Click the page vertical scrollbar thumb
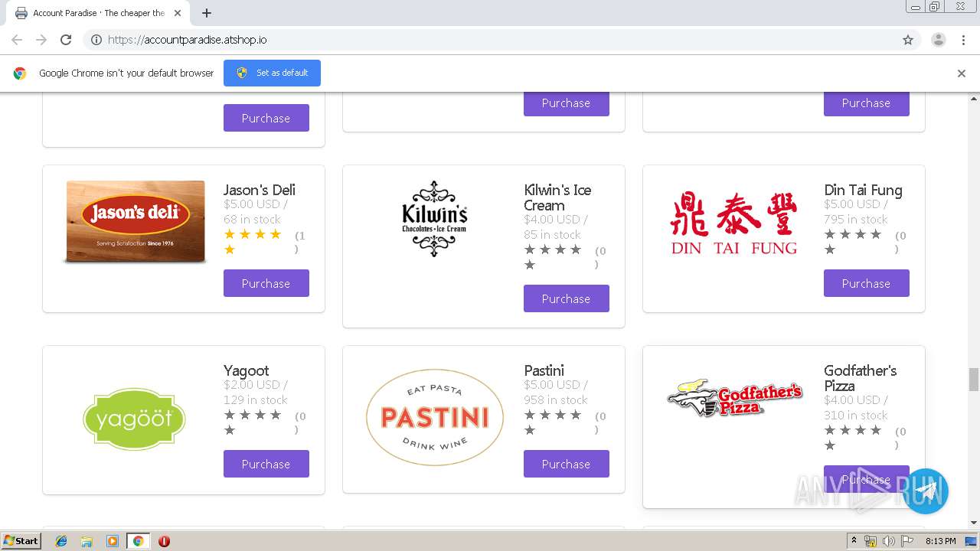This screenshot has height=551, width=980. pyautogui.click(x=974, y=379)
